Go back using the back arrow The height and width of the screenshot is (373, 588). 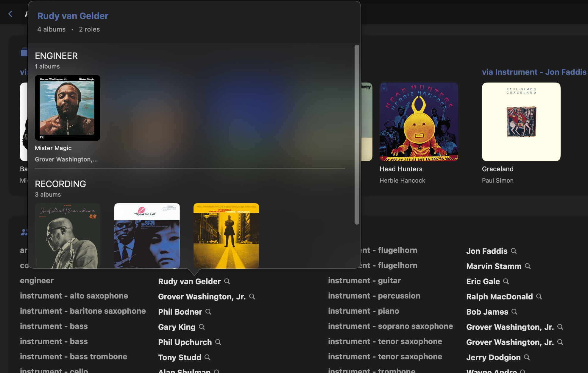tap(10, 14)
